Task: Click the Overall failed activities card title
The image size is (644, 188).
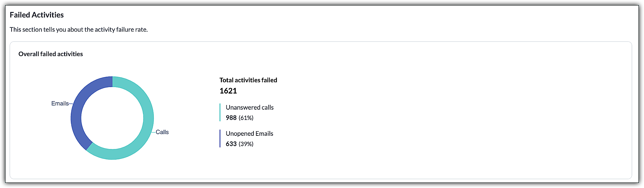Action: 51,54
